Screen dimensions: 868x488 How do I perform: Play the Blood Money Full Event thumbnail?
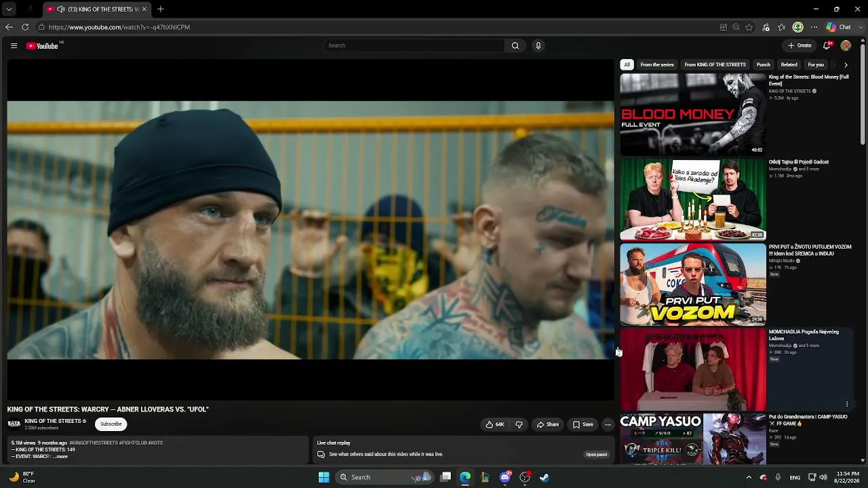click(693, 115)
